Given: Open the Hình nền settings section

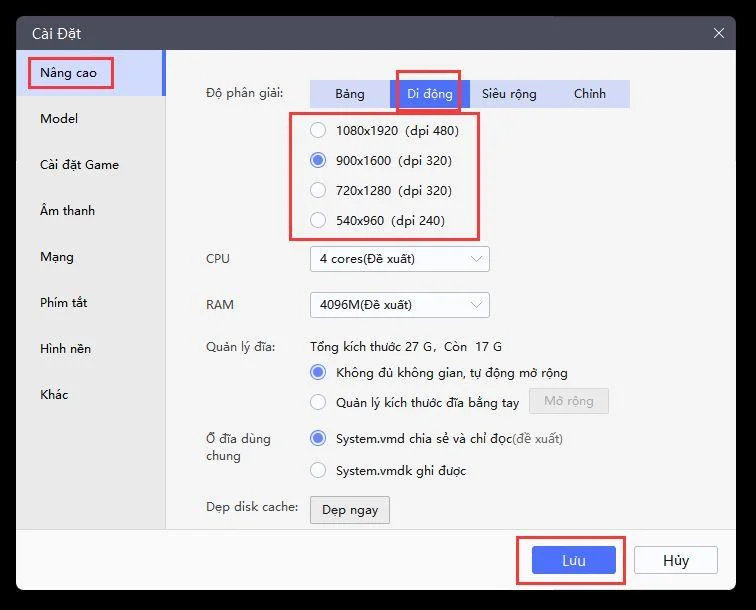Looking at the screenshot, I should pyautogui.click(x=91, y=349).
